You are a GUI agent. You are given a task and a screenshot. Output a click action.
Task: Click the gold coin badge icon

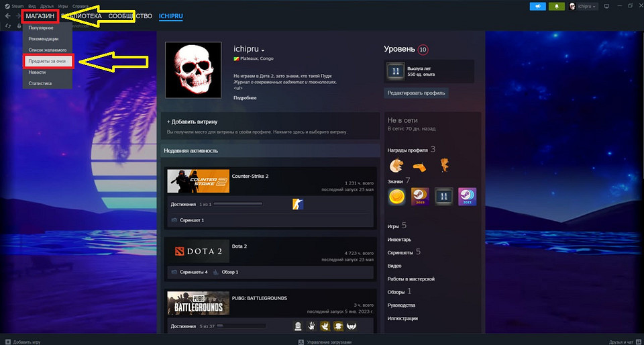click(x=396, y=197)
